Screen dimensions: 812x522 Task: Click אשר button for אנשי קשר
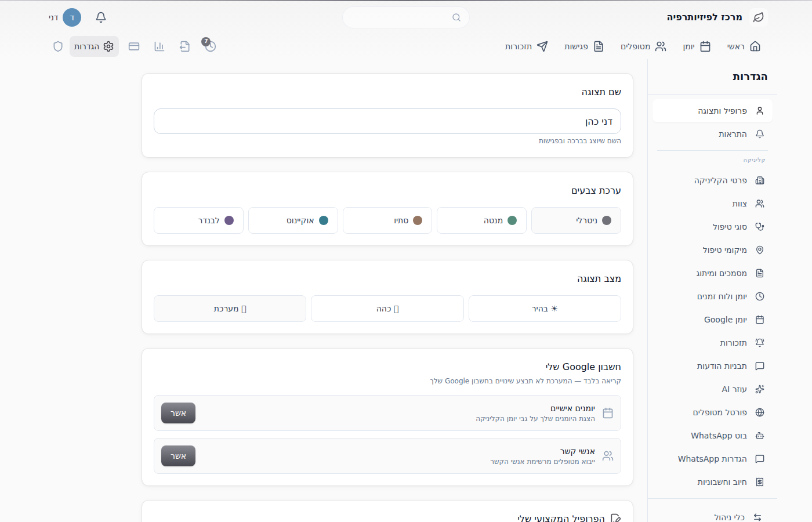(x=178, y=456)
